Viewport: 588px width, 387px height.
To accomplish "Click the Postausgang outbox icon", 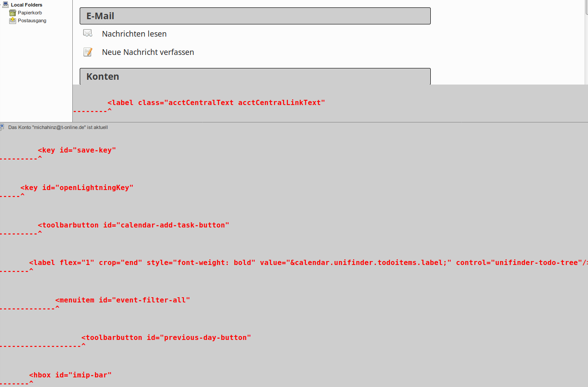I will click(13, 20).
